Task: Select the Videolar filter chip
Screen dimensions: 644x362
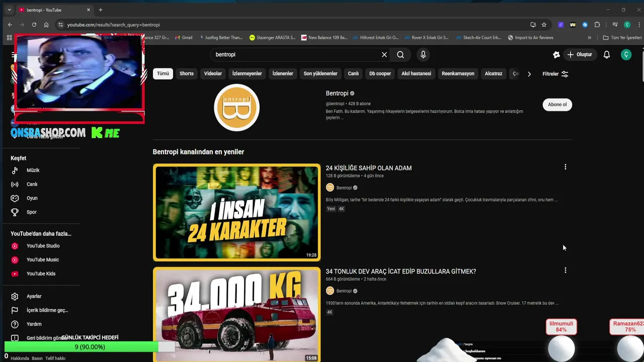Action: click(213, 73)
